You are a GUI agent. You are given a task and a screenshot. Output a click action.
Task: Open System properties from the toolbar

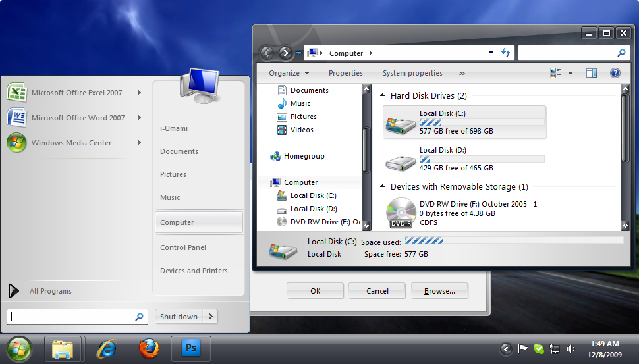pos(412,73)
